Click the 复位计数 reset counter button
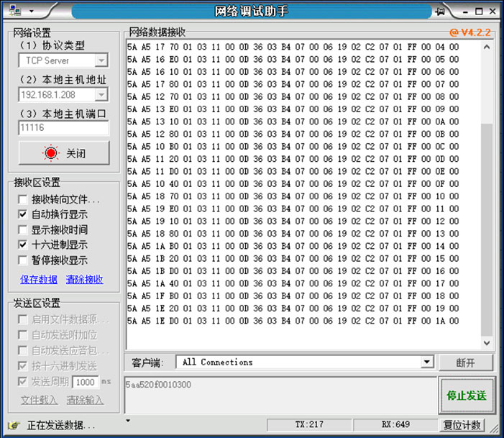The width and height of the screenshot is (504, 438). 462,425
